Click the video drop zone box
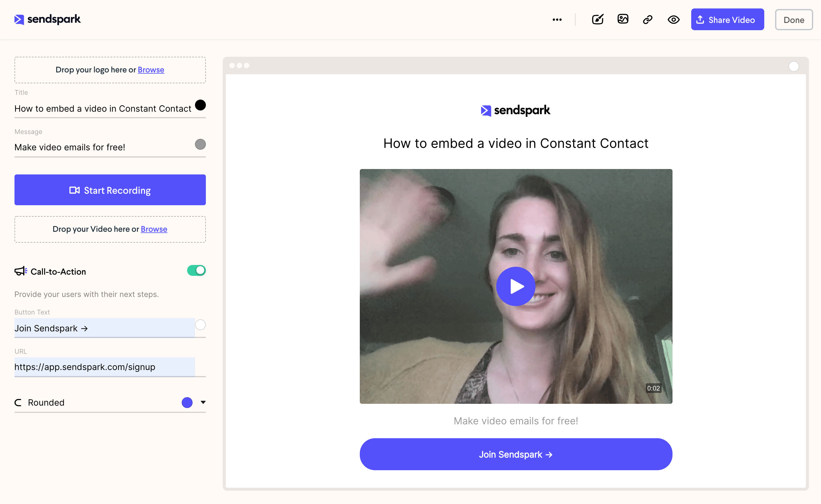The width and height of the screenshot is (821, 504). coord(110,229)
